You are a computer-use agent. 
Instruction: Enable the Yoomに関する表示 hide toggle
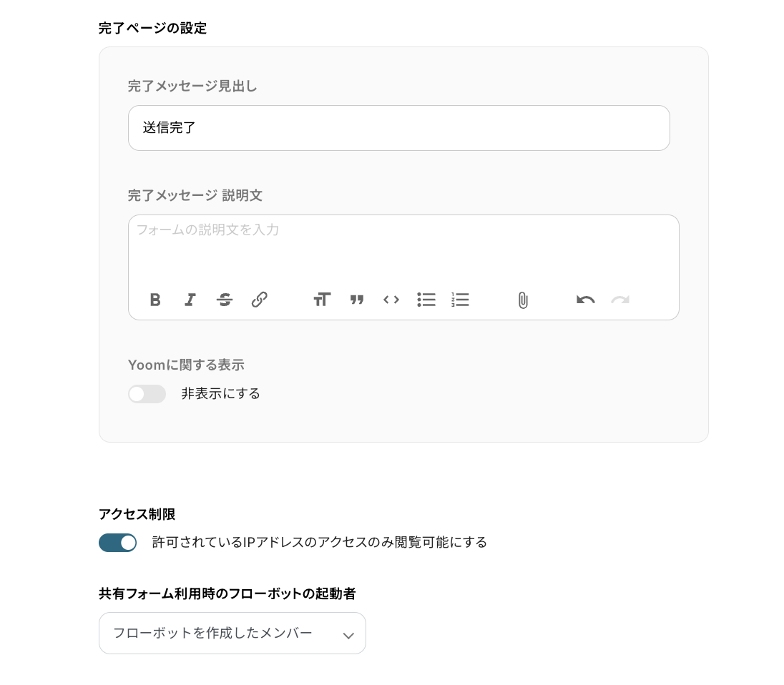147,394
